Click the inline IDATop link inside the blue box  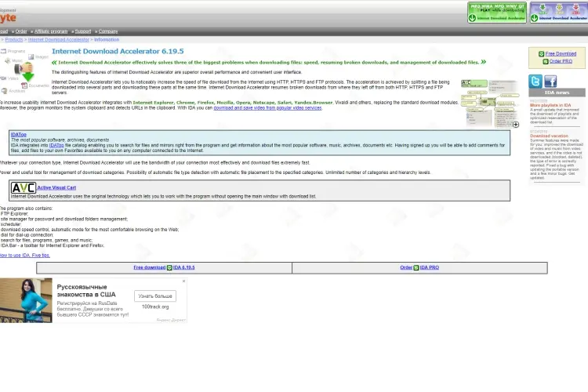56,145
